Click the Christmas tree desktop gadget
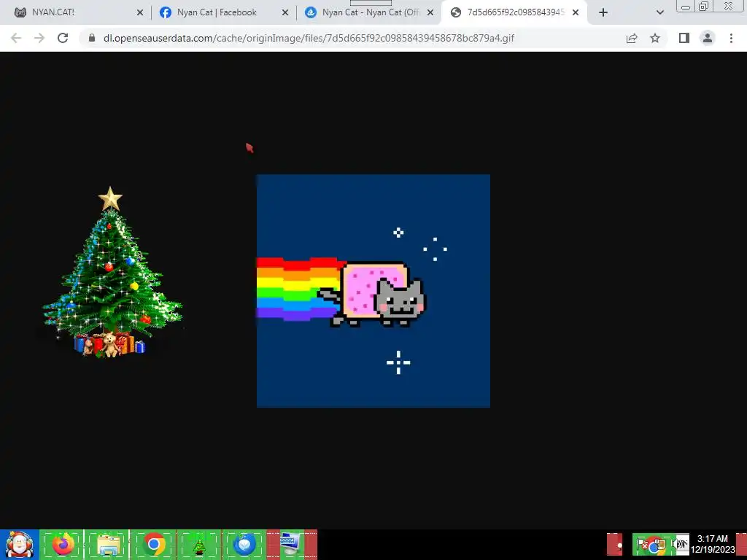Viewport: 747px width, 560px height. click(x=112, y=273)
